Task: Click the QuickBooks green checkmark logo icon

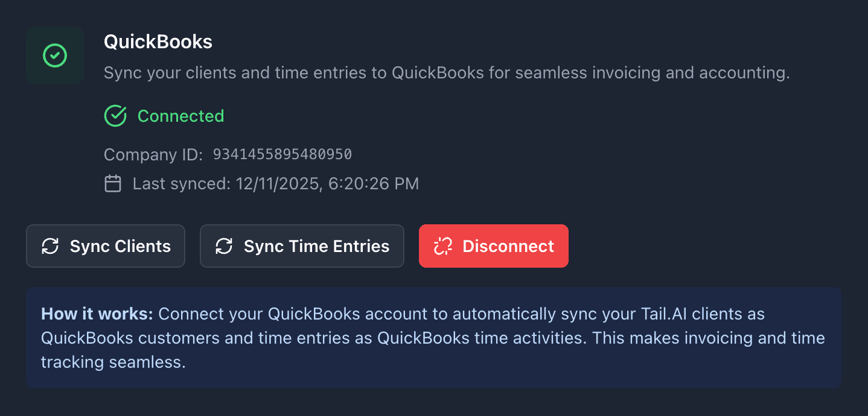Action: coord(55,55)
